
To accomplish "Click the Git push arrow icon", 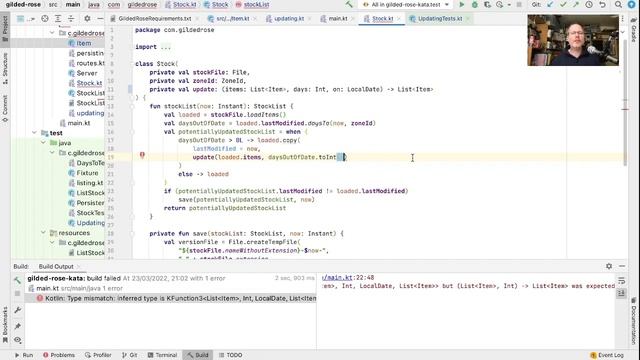I will [x=576, y=4].
